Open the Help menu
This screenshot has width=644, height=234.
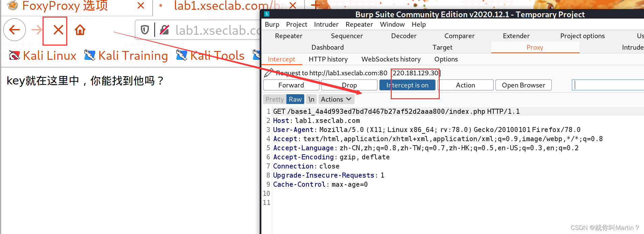pyautogui.click(x=419, y=24)
